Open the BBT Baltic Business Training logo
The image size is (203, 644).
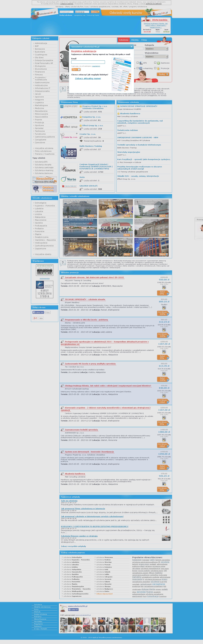pos(69,152)
